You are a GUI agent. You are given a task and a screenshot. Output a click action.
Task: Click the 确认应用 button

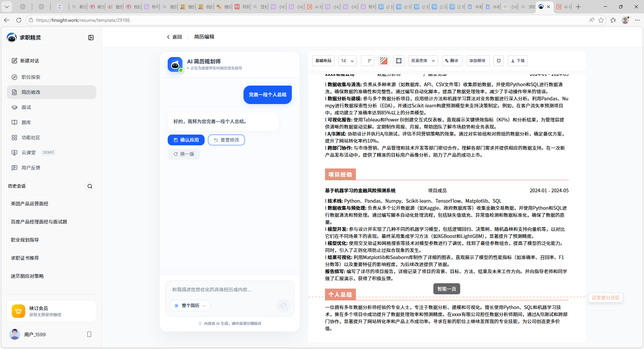[x=186, y=140]
